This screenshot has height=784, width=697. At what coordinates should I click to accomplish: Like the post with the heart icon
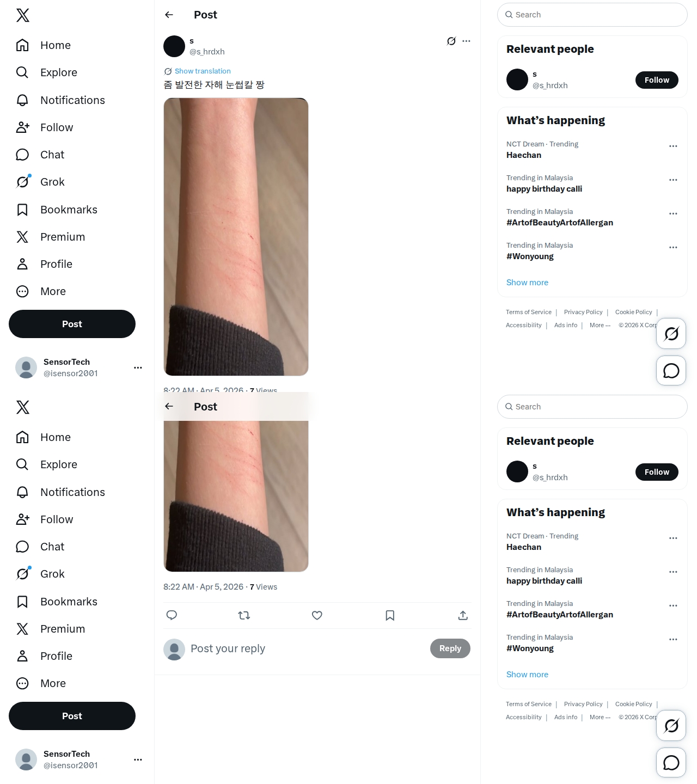(x=317, y=615)
